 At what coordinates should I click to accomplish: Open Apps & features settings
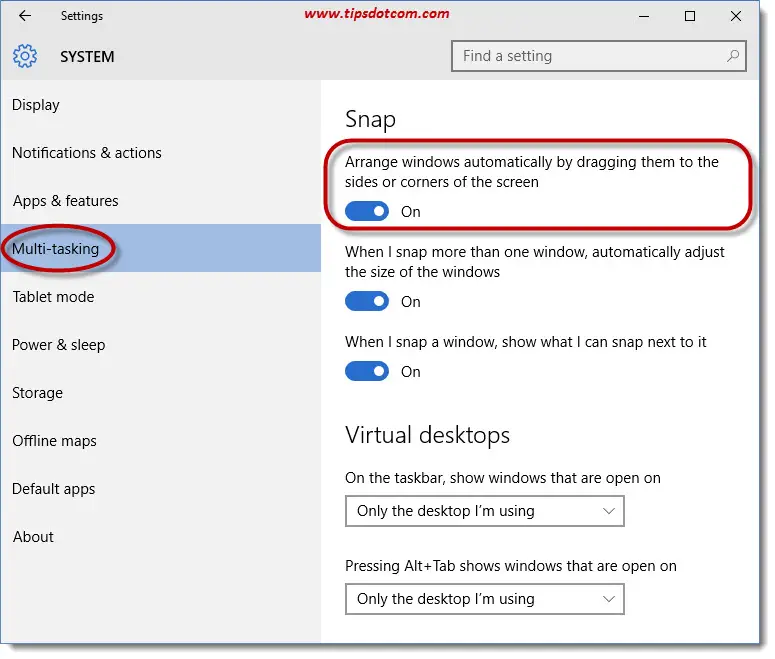coord(161,201)
